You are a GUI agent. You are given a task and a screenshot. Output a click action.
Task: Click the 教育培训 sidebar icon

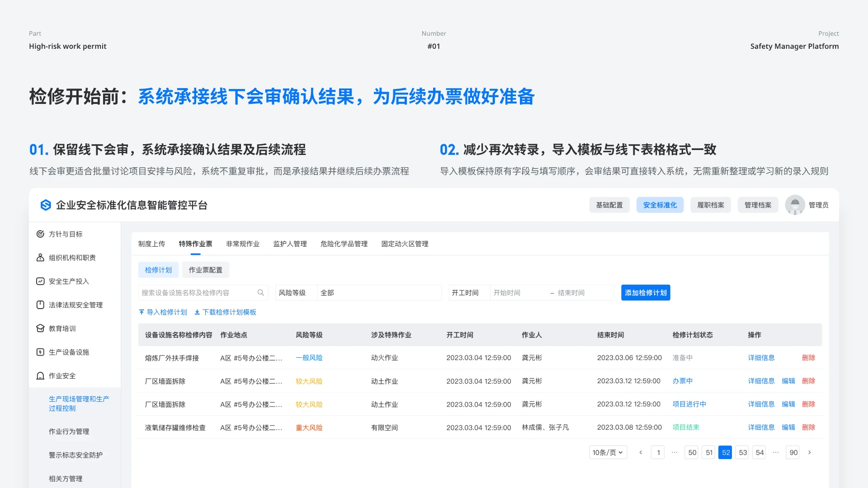tap(40, 328)
